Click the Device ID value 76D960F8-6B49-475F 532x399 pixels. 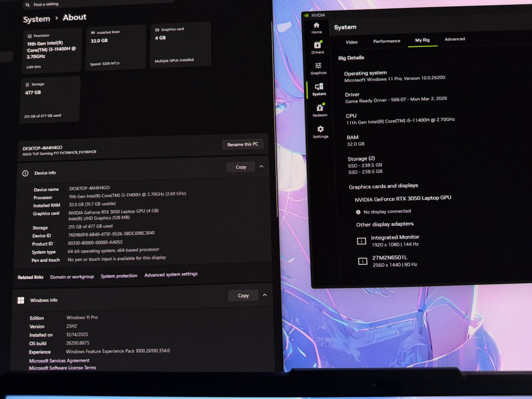(x=111, y=234)
